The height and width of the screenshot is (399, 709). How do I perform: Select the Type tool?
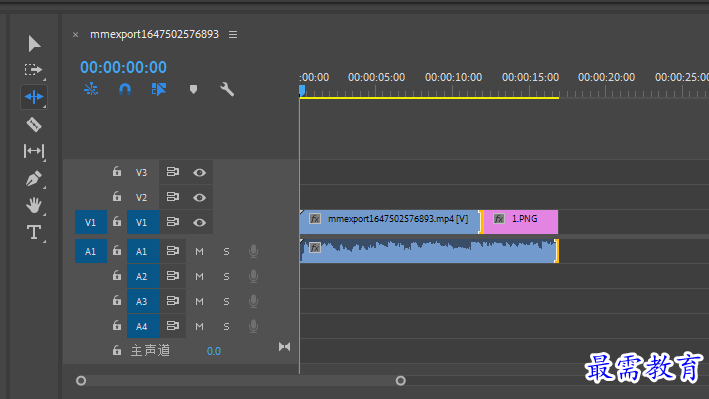pyautogui.click(x=34, y=233)
